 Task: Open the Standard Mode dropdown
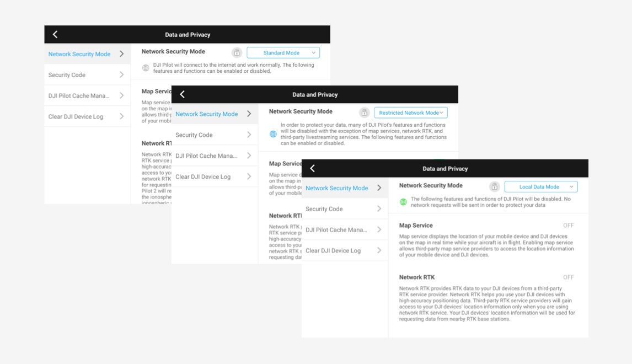click(x=283, y=53)
